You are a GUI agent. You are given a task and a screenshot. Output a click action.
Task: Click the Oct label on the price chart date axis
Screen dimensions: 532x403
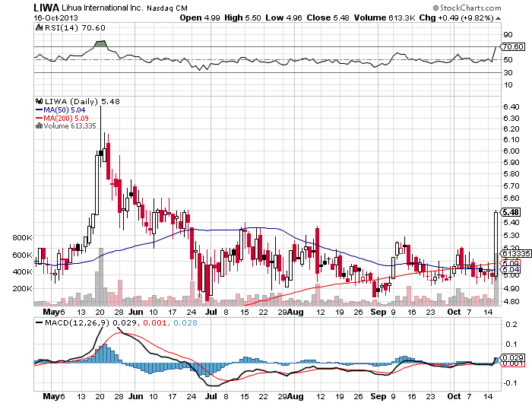(x=454, y=312)
